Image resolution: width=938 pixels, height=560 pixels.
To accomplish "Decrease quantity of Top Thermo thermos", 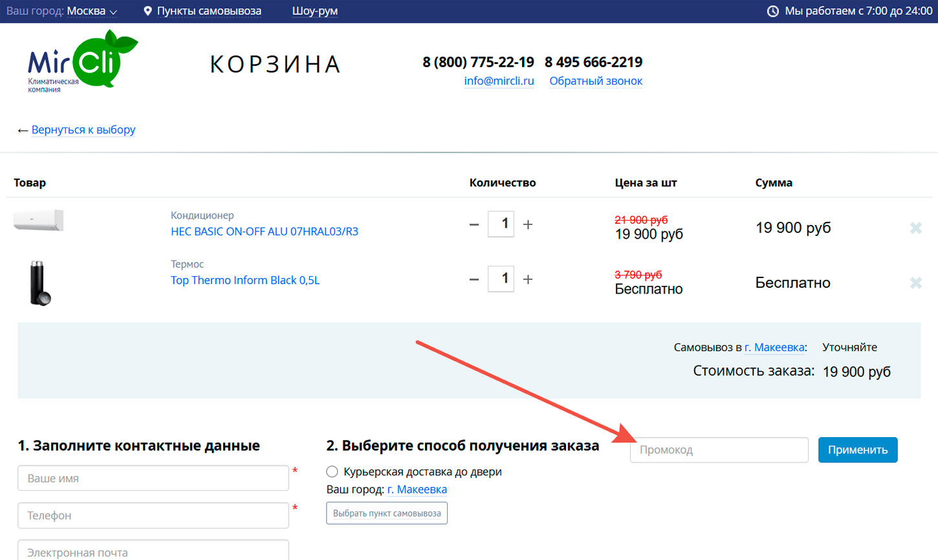I will pos(474,279).
